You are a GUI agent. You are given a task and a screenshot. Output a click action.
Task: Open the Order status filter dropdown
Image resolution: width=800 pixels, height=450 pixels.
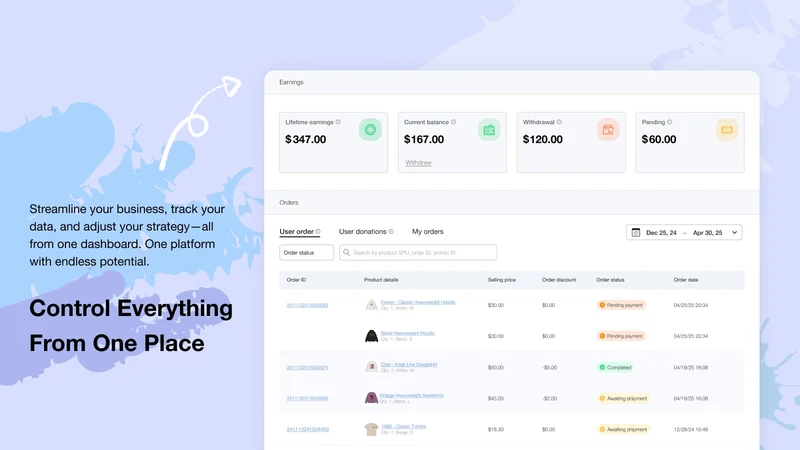306,253
